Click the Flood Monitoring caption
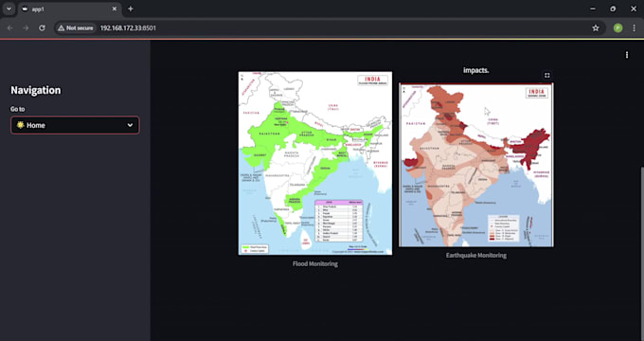This screenshot has width=644, height=341. (315, 263)
